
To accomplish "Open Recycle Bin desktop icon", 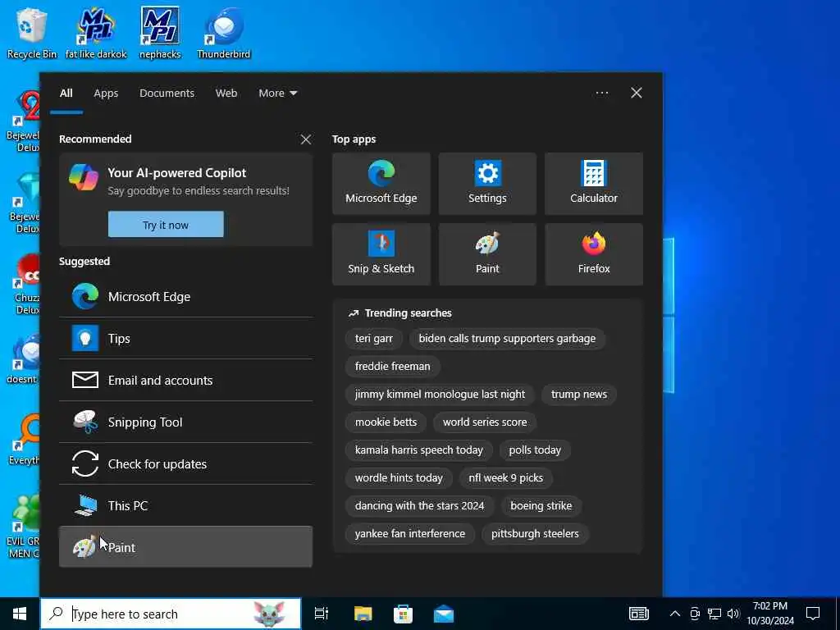I will [32, 33].
